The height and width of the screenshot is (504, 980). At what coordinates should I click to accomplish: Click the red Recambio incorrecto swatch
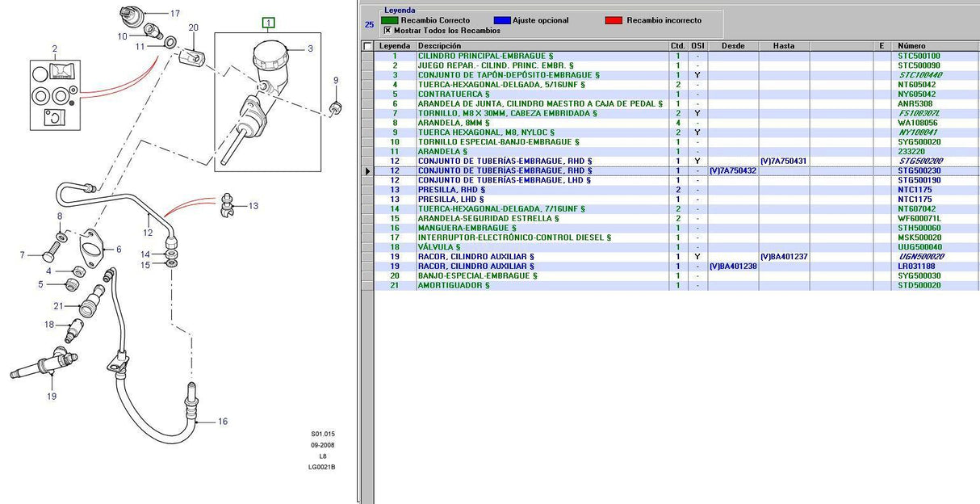614,20
